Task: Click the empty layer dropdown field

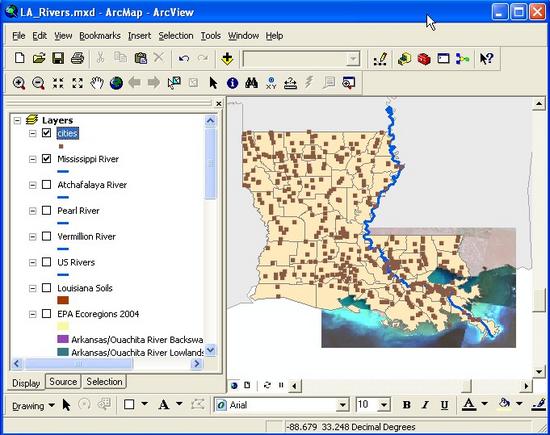Action: coord(301,59)
